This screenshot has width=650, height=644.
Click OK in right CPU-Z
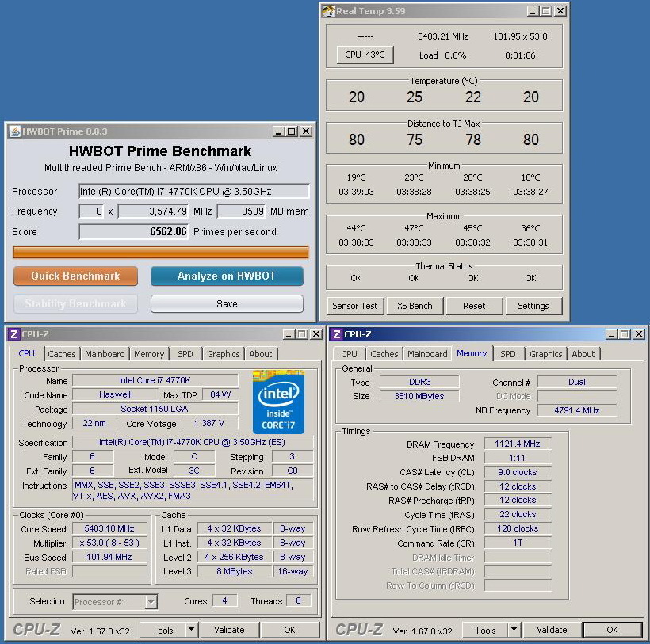(x=612, y=630)
